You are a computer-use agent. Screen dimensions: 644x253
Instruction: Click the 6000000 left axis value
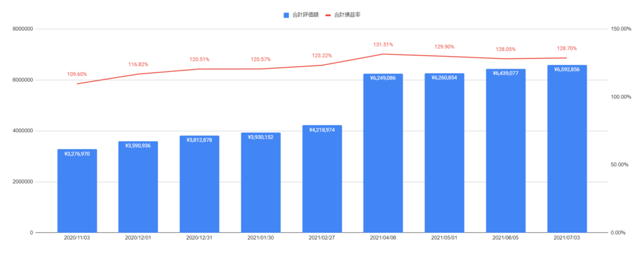click(x=23, y=80)
